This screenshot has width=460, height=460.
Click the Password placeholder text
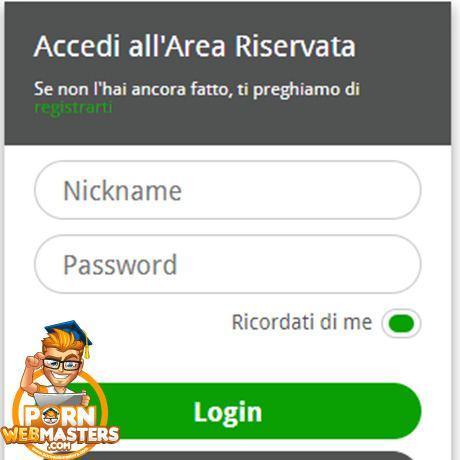point(120,265)
